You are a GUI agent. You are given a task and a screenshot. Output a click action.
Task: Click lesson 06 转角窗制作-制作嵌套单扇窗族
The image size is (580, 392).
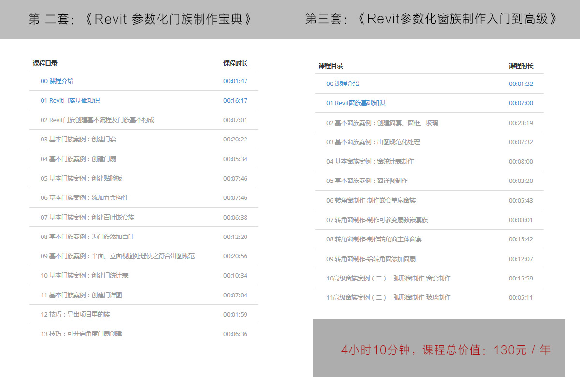coord(371,200)
